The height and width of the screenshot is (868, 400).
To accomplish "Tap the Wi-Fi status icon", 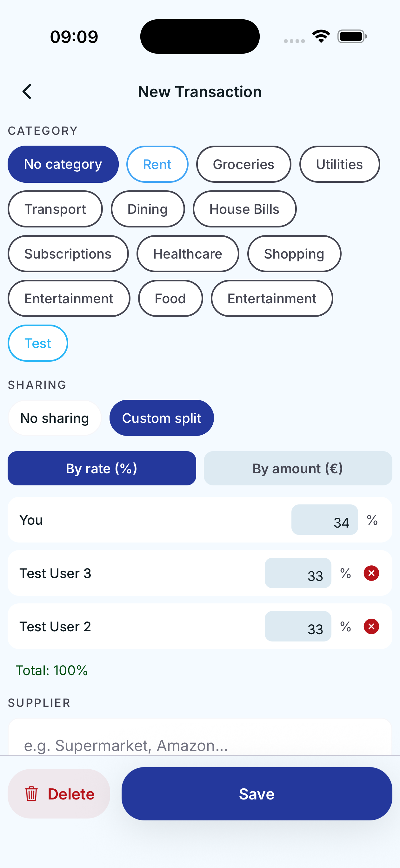I will click(x=321, y=36).
